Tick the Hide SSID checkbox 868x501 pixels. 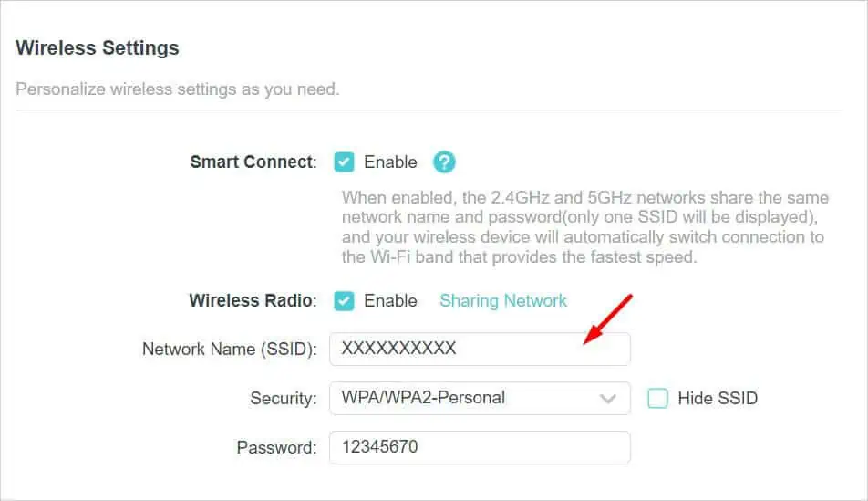[x=657, y=398]
